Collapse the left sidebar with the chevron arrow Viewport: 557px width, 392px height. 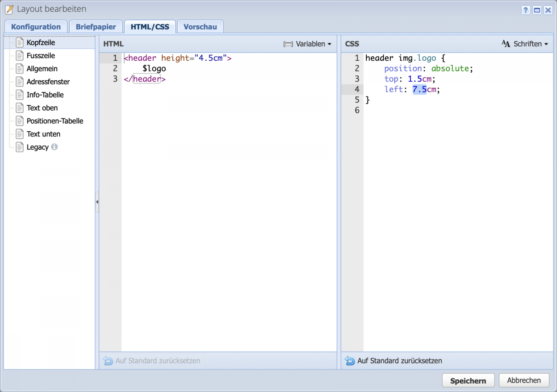coord(97,201)
